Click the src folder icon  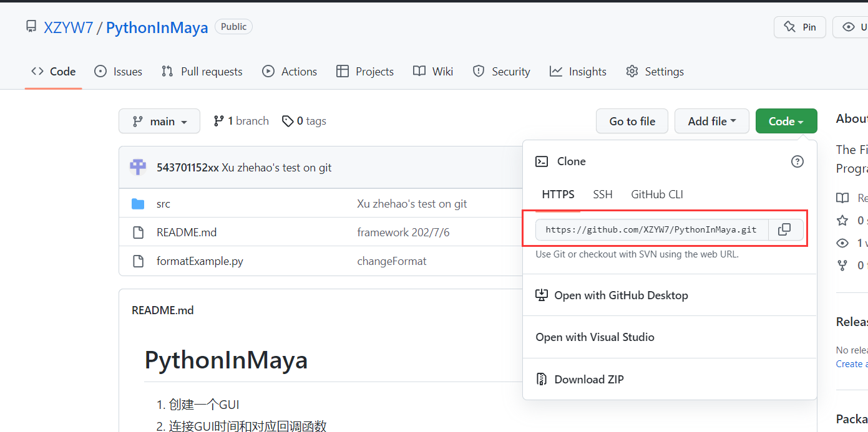(x=139, y=204)
